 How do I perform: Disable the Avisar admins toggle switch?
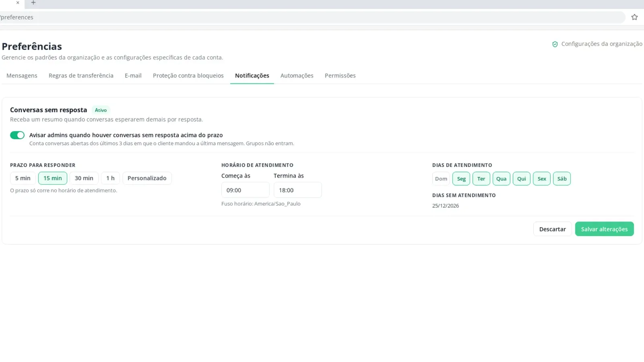tap(17, 135)
